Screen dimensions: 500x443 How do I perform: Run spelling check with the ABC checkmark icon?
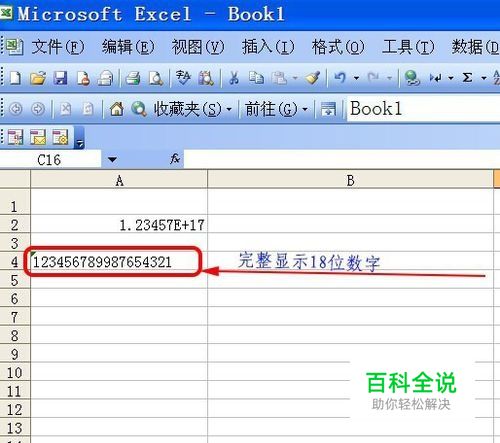click(x=183, y=78)
